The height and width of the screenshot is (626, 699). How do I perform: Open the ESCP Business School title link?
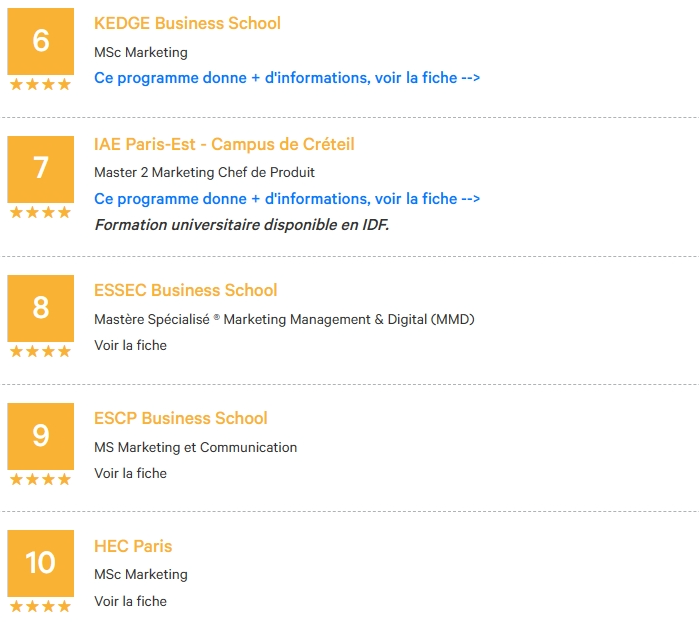[181, 418]
